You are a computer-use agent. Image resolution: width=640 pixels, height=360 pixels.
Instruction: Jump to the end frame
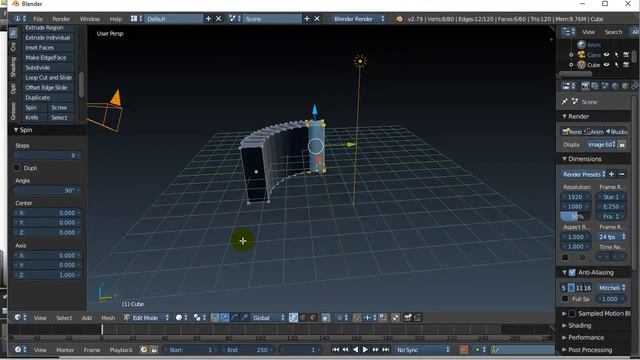point(385,349)
